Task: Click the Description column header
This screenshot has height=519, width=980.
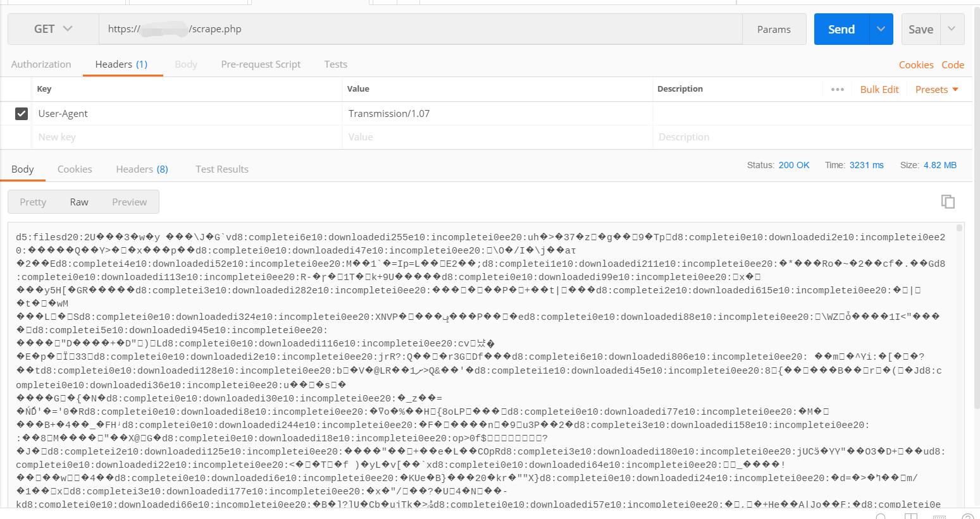Action: 680,89
